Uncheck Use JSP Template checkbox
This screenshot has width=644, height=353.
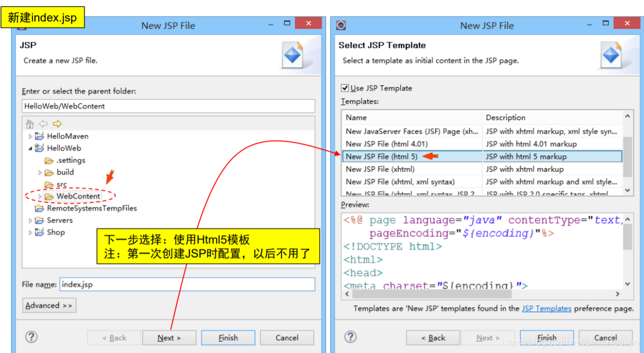pos(345,88)
